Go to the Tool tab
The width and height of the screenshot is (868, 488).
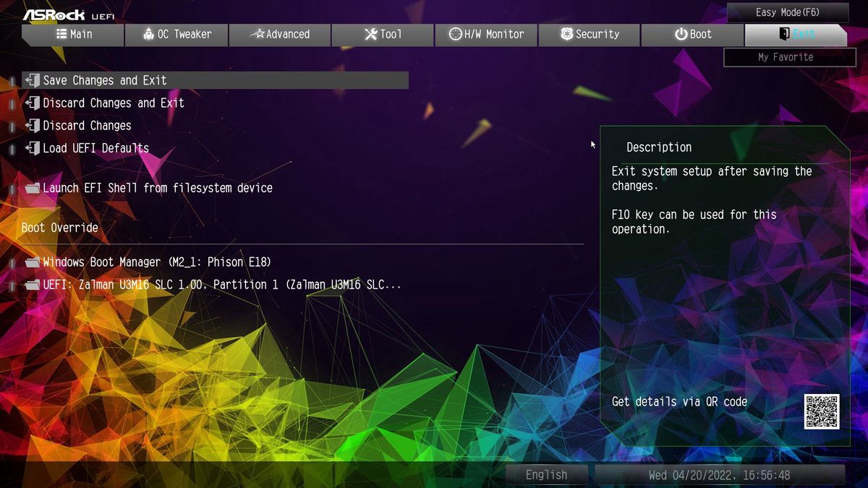(x=383, y=34)
